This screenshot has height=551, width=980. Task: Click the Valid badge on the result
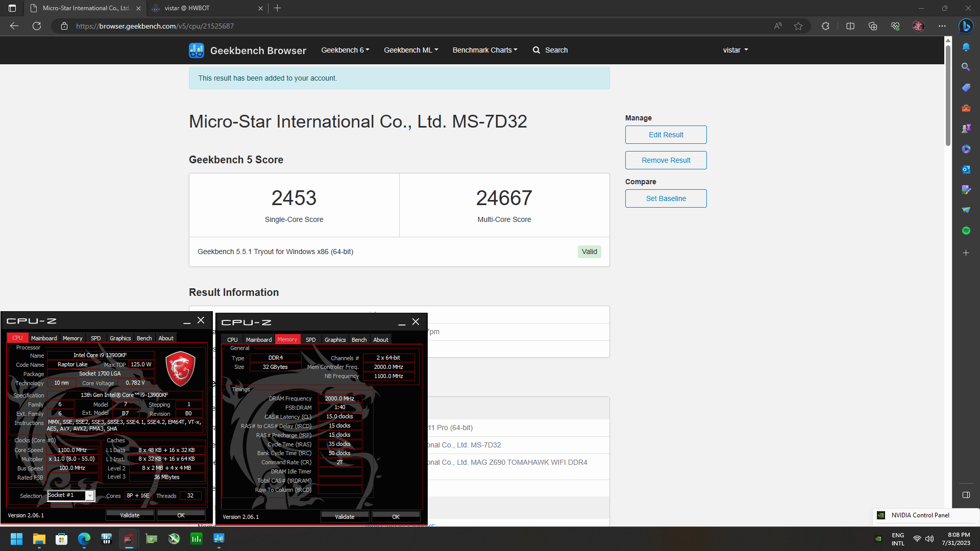click(589, 252)
